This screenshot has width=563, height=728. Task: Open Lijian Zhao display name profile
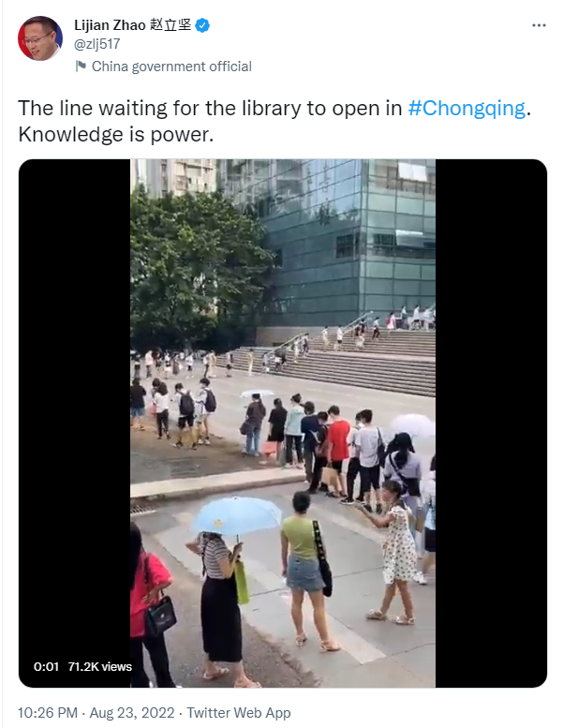click(110, 25)
